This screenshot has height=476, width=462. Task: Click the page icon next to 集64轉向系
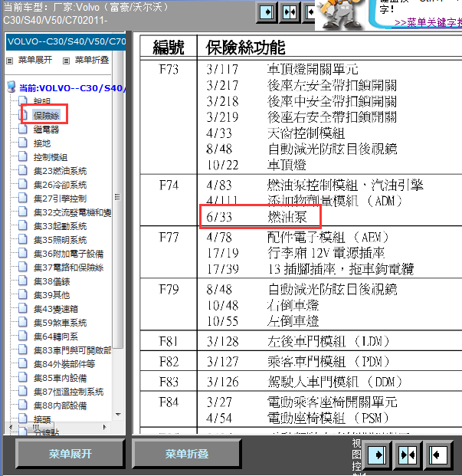click(23, 336)
